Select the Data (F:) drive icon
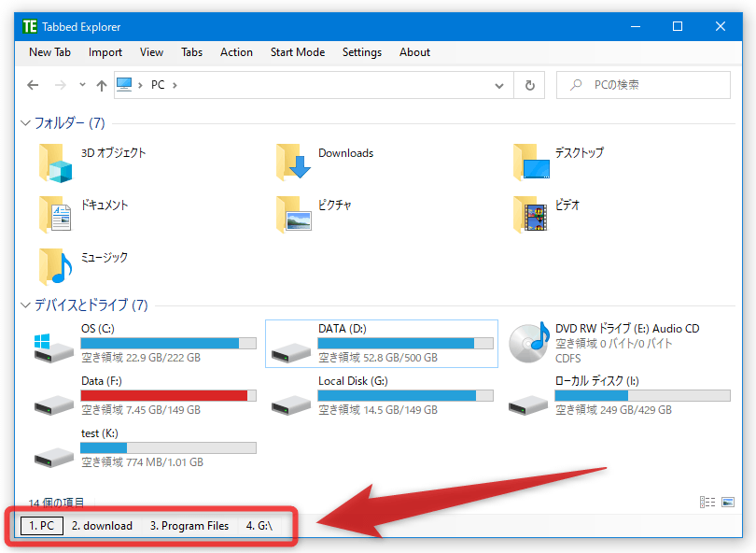The height and width of the screenshot is (553, 756). point(53,404)
